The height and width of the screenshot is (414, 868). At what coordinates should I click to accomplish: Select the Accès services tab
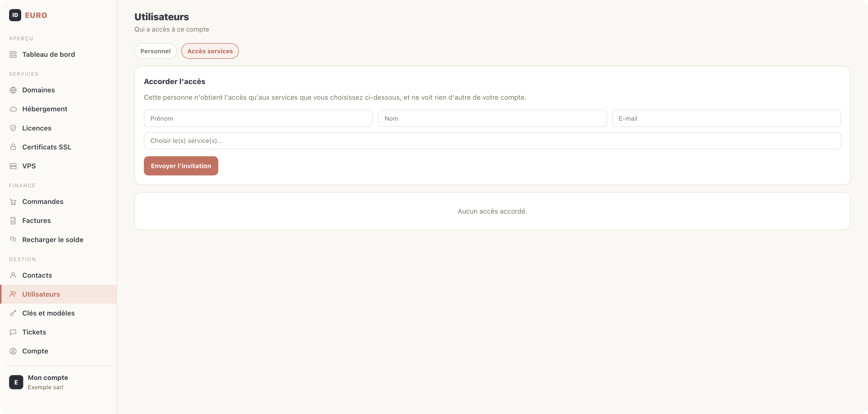(210, 51)
